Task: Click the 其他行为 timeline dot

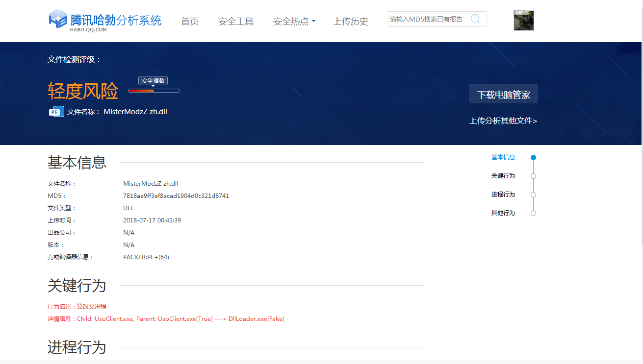Action: coord(533,214)
